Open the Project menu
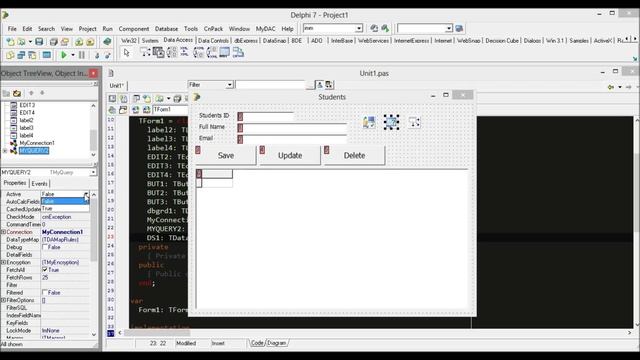This screenshot has height=360, width=640. coord(87,29)
